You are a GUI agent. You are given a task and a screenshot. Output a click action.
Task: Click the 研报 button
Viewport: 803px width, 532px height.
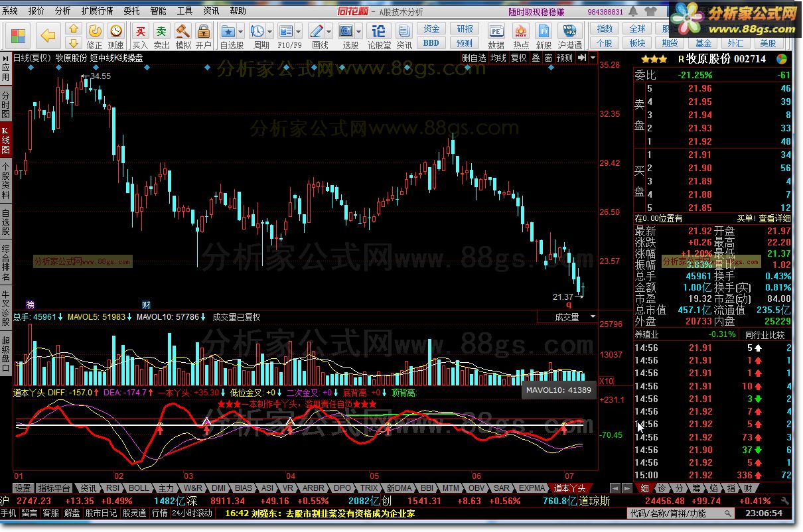(x=465, y=29)
